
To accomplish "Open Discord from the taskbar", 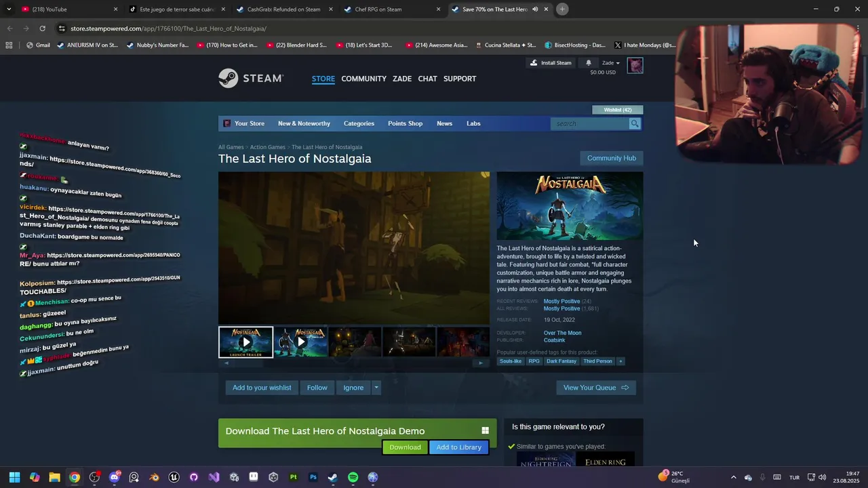I will pos(114,477).
